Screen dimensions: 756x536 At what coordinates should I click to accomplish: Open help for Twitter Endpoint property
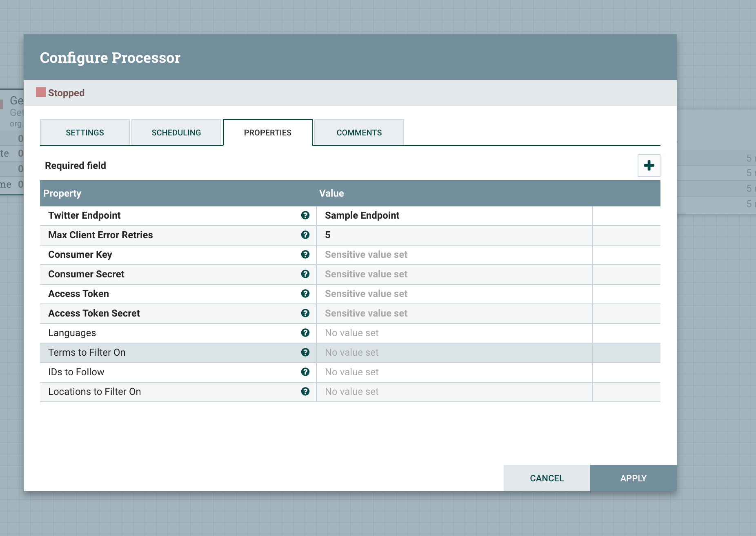(x=306, y=215)
